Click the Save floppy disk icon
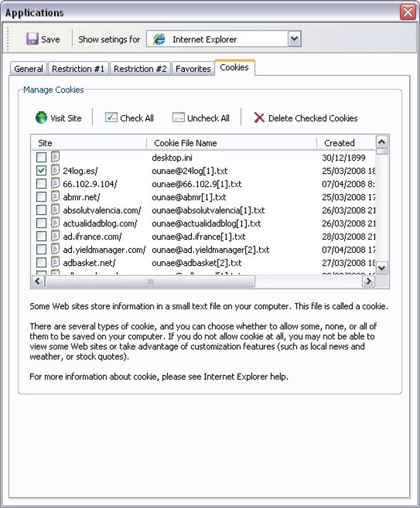The image size is (420, 508). (x=32, y=39)
